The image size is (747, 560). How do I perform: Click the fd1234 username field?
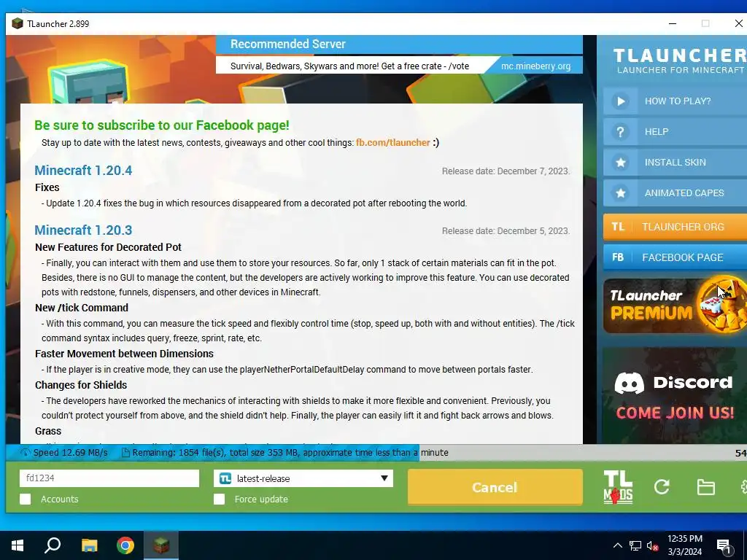point(109,478)
